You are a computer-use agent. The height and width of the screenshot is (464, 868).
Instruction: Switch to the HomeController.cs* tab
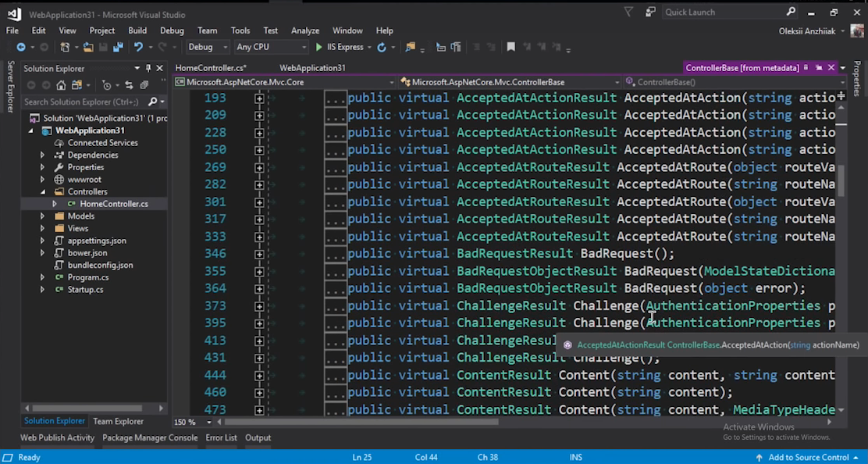[x=211, y=67]
